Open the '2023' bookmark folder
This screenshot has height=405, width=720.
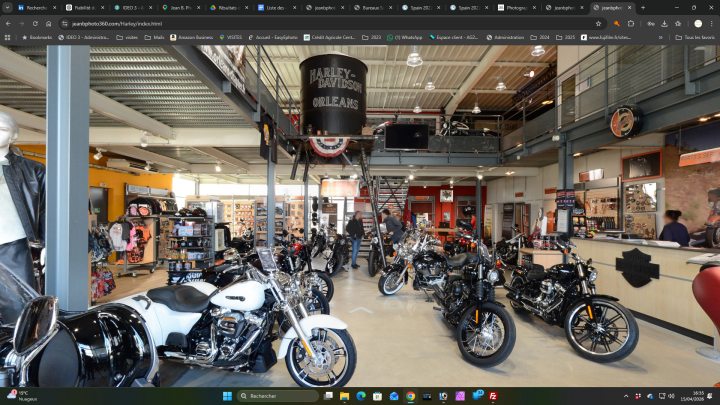372,37
